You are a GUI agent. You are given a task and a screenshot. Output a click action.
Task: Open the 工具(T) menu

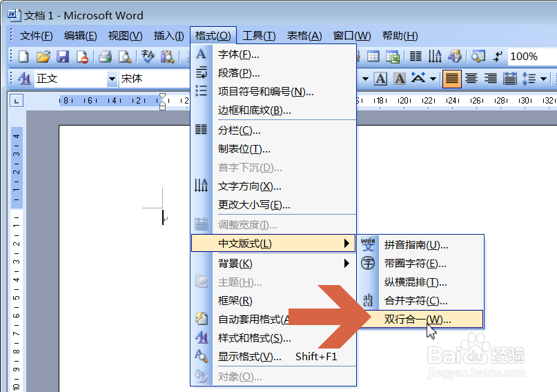coord(259,35)
